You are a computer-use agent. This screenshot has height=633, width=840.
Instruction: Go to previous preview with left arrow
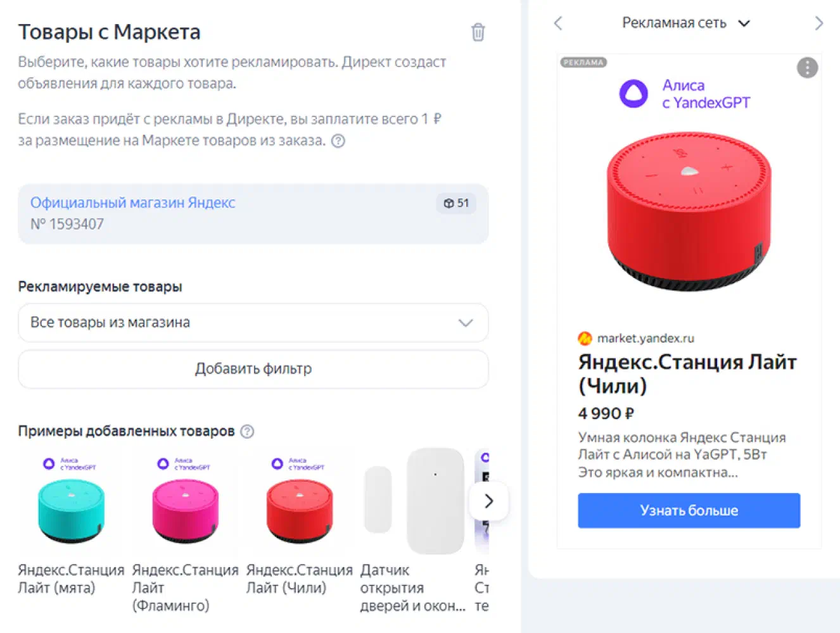coord(558,23)
